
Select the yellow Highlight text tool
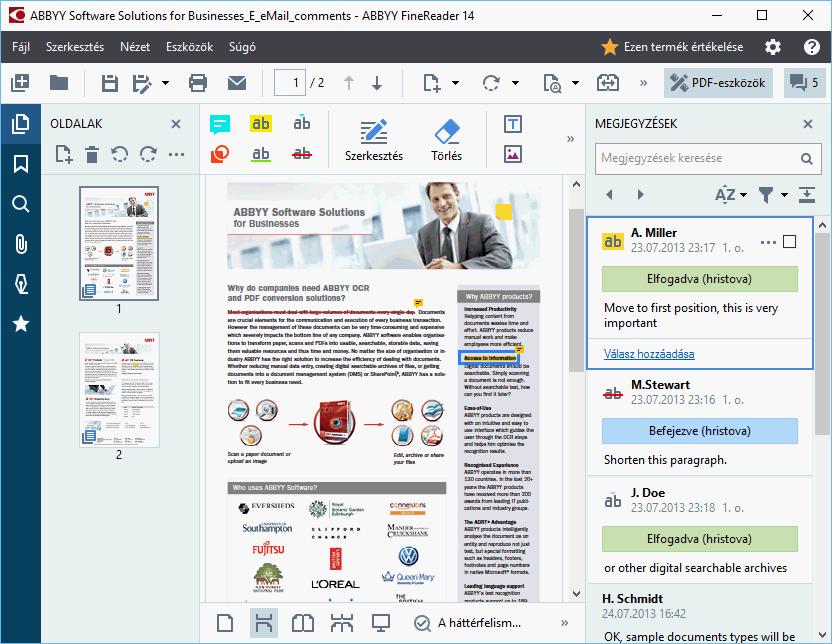(x=261, y=124)
